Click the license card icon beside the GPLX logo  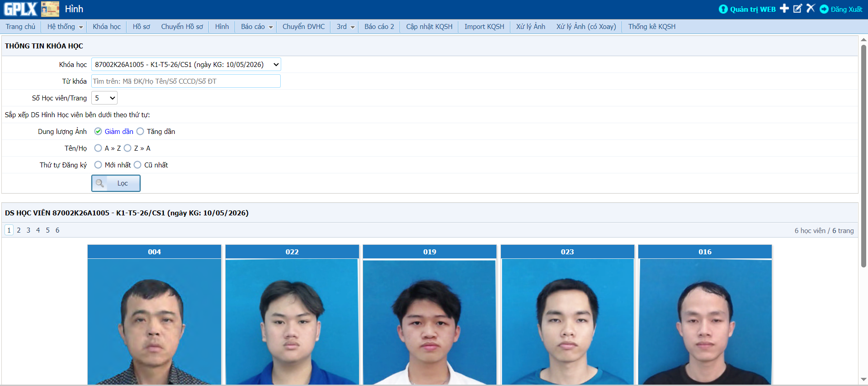click(x=50, y=9)
